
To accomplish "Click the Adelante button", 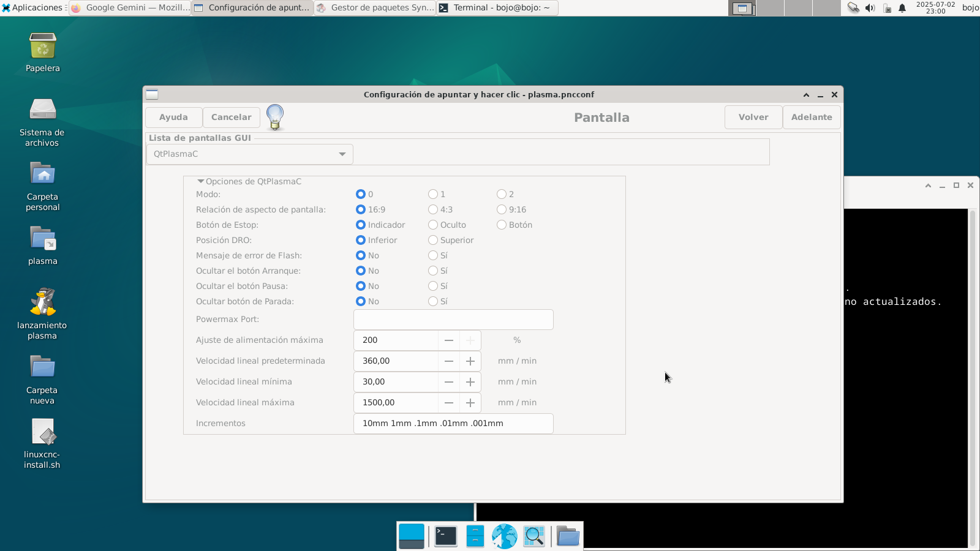I will click(812, 117).
